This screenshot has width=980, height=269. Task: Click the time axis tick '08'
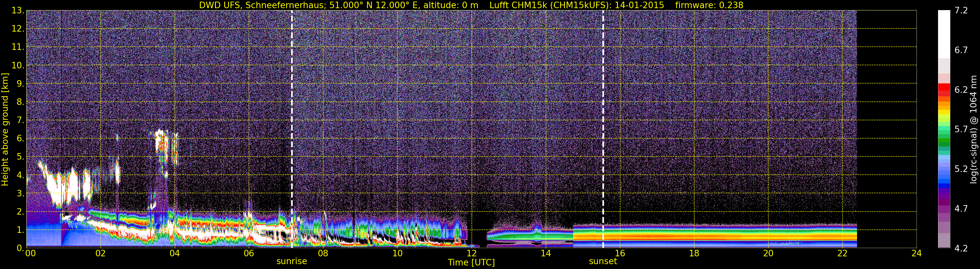323,254
